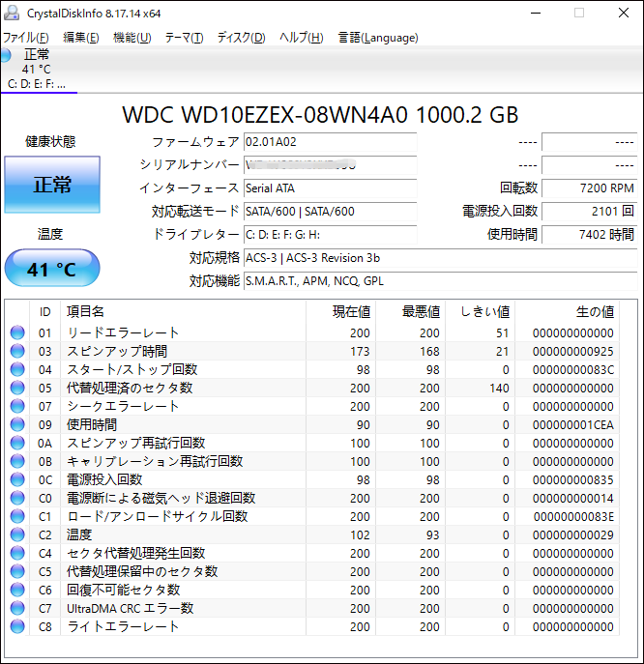Select the disk tab showing C: D: E: F:
Image resolution: width=644 pixels, height=664 pixels.
(x=37, y=69)
